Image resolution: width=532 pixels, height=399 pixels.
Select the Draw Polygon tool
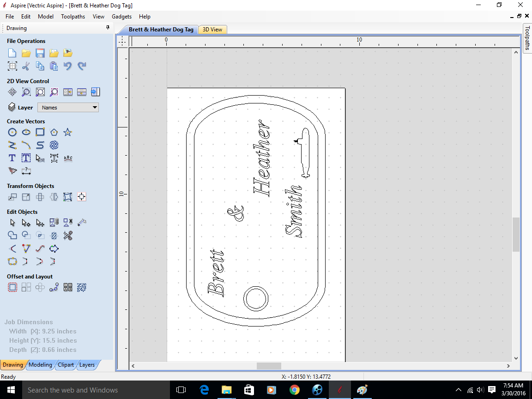tap(54, 133)
